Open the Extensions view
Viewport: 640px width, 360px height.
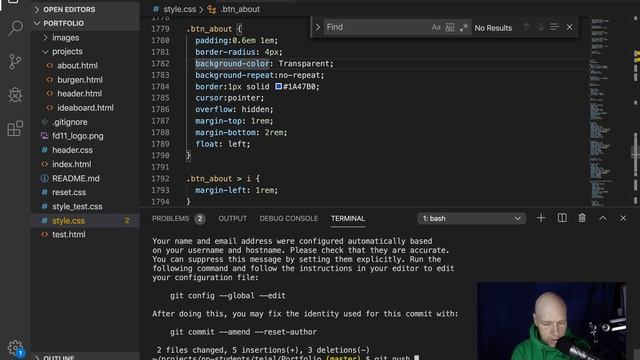pyautogui.click(x=16, y=128)
